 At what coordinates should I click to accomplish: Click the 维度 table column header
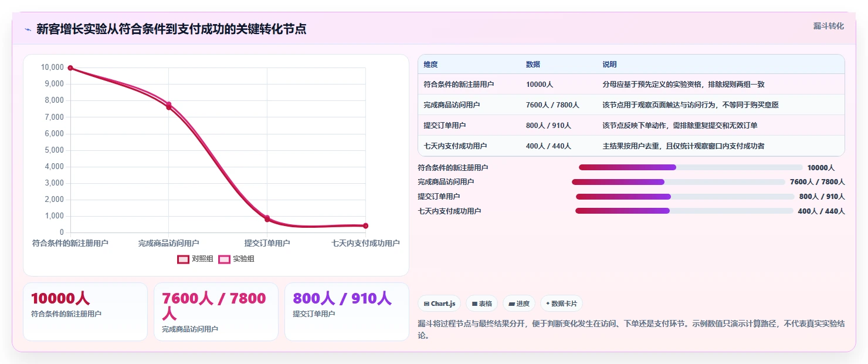(430, 65)
